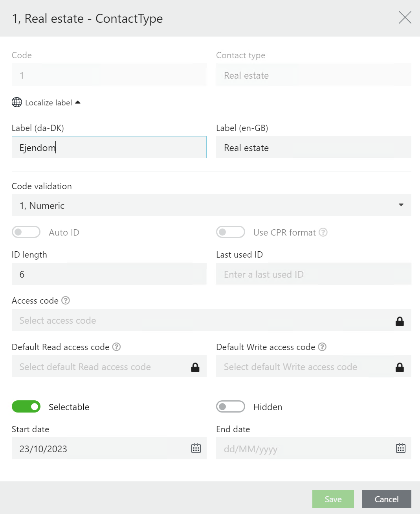Show help for Default Write access code

pos(322,347)
